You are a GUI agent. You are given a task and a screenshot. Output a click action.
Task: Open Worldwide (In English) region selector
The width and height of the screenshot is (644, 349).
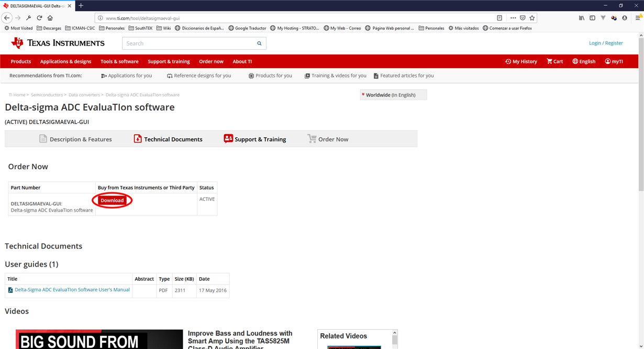(393, 95)
